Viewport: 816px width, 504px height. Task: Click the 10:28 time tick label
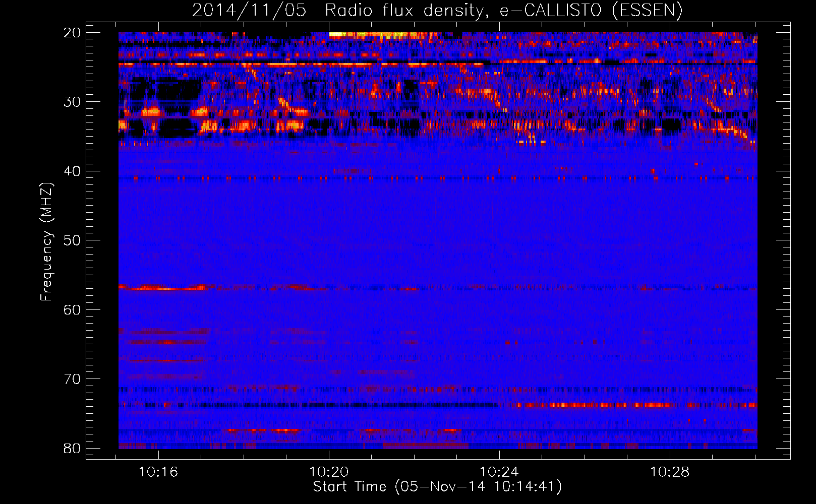(x=670, y=472)
